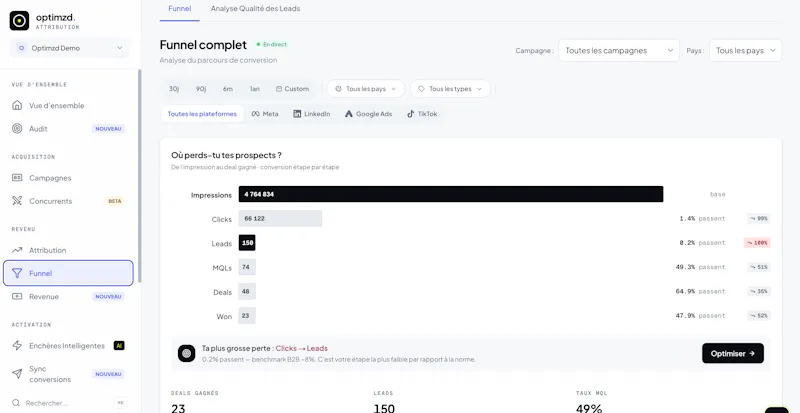Image resolution: width=800 pixels, height=413 pixels.
Task: Click the Optimzd logo icon
Action: coord(19,21)
